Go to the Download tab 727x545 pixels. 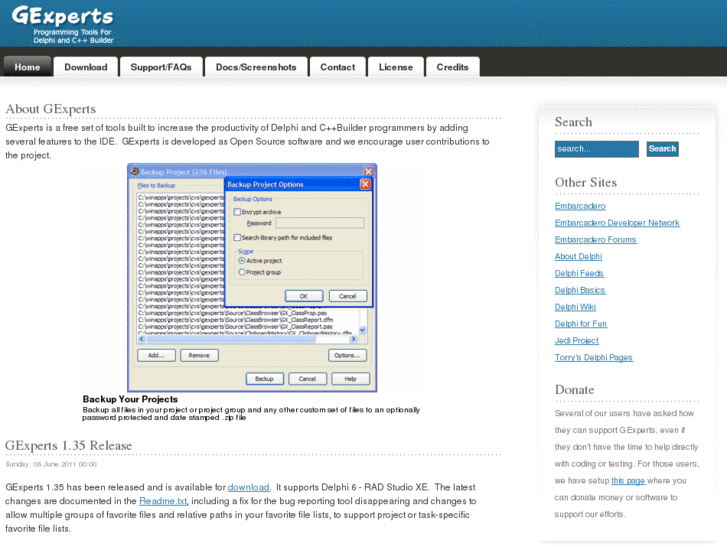[86, 67]
